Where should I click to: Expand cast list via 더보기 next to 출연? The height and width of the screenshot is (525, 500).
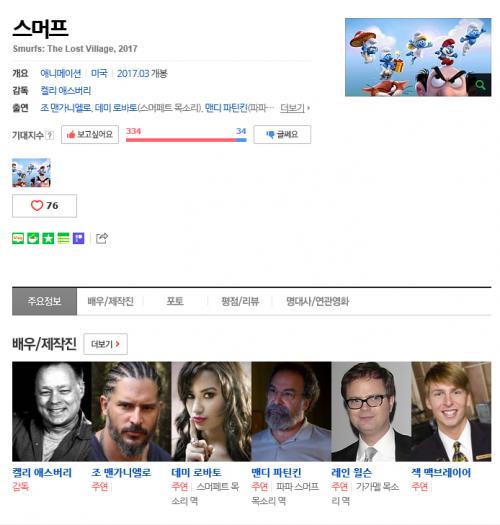point(295,108)
